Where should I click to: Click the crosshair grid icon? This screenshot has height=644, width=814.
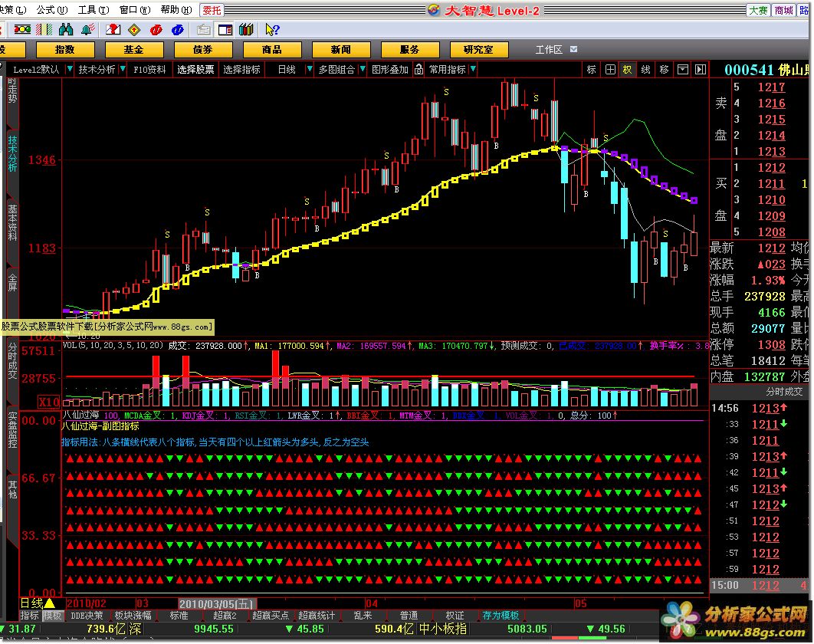point(610,69)
